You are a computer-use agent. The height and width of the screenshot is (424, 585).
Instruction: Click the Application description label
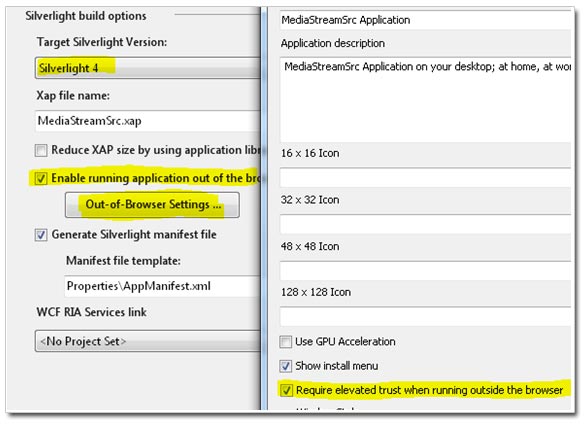point(333,43)
